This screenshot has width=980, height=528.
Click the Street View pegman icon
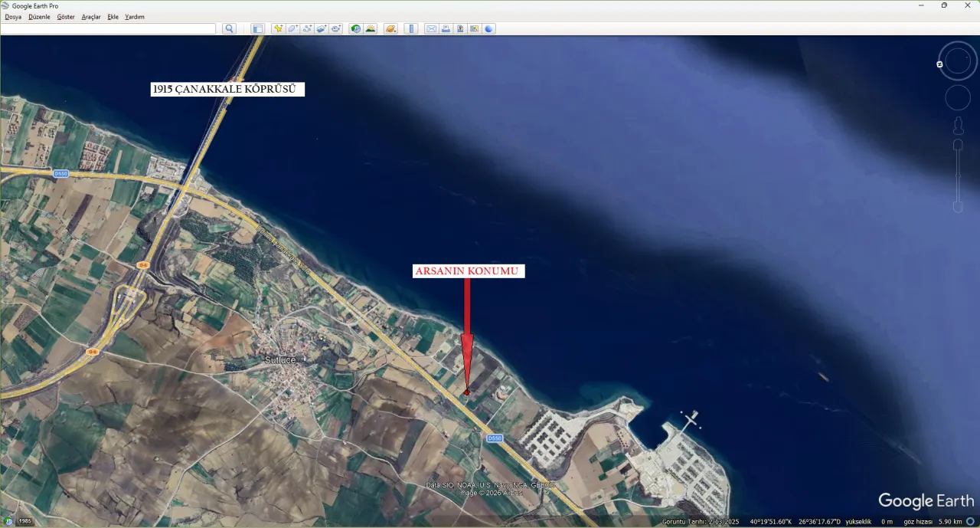958,125
